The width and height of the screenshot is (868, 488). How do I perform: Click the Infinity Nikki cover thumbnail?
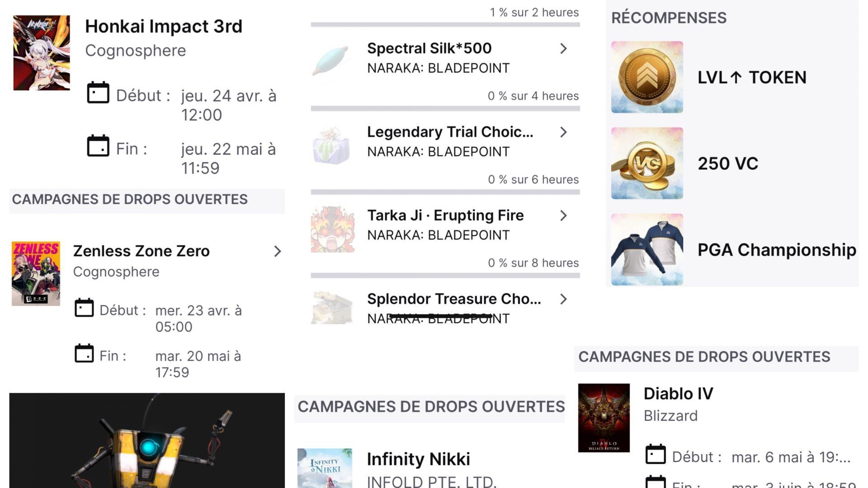[325, 468]
